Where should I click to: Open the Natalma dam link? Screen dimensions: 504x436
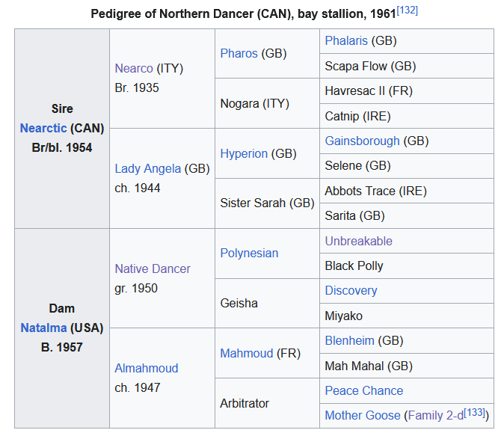43,328
